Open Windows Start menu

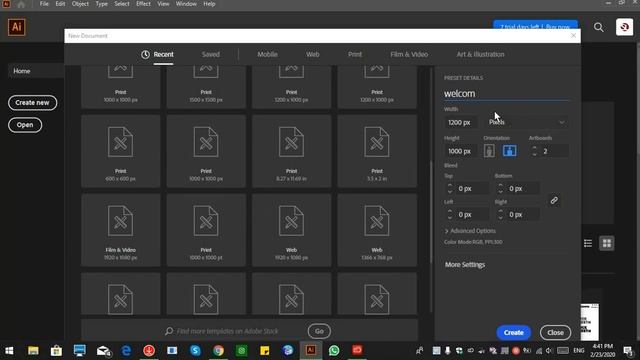(x=9, y=351)
